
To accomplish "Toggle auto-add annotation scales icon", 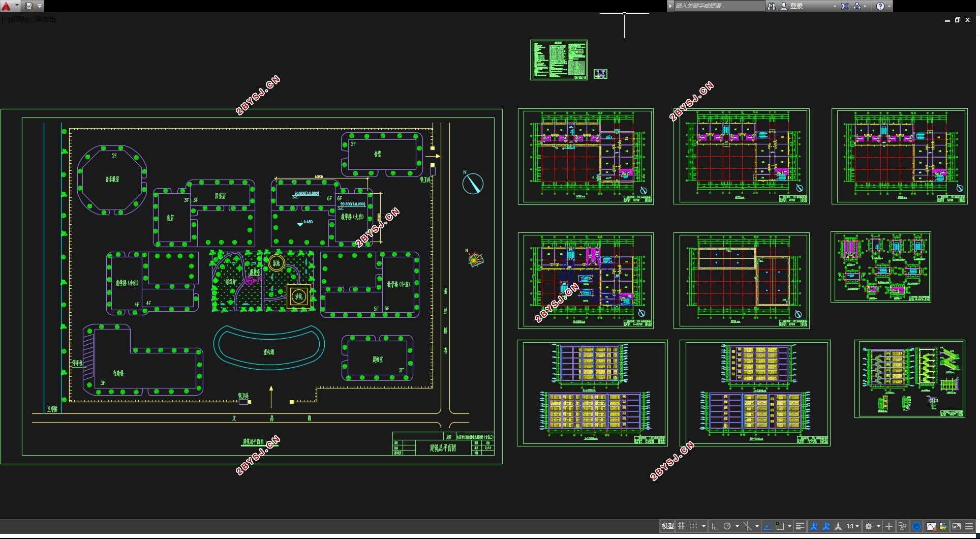I will (x=826, y=526).
